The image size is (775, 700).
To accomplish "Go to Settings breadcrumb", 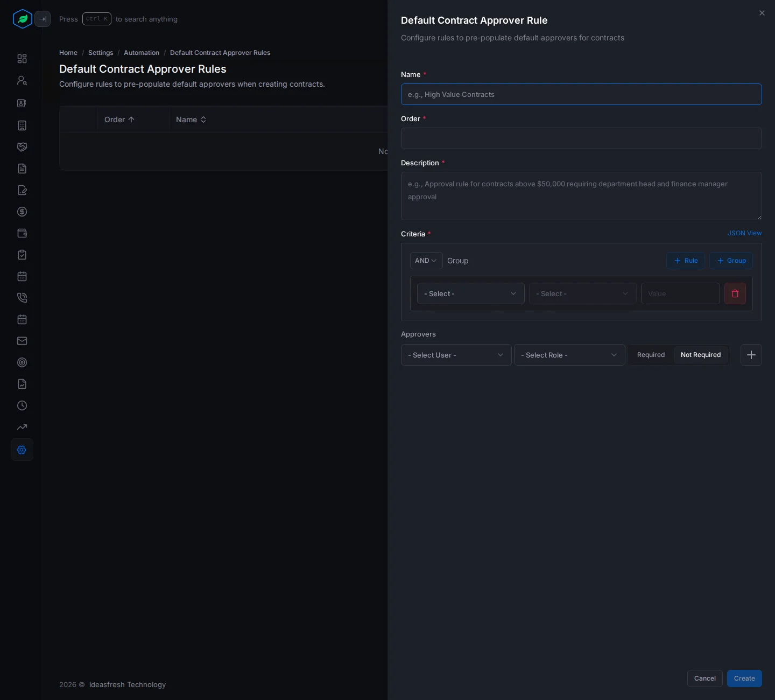I will (x=101, y=53).
